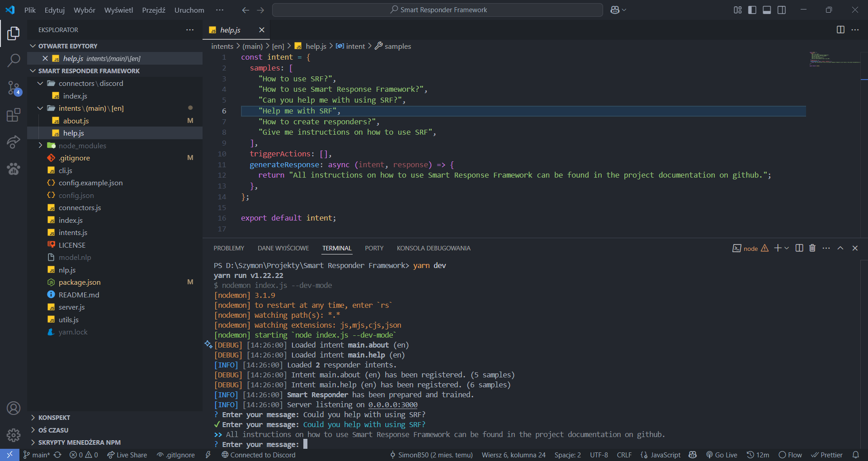Toggle the primary sidebar
This screenshot has width=868, height=461.
tap(752, 9)
